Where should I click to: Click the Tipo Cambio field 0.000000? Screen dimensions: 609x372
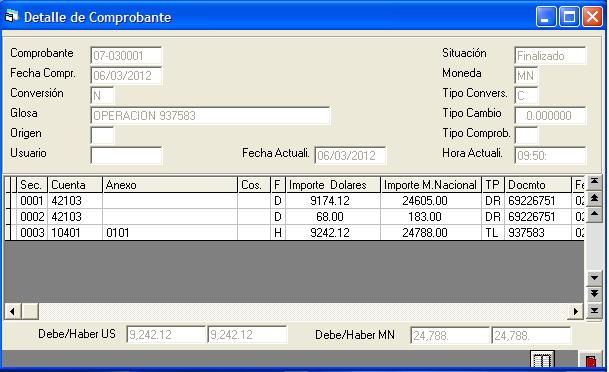[550, 115]
